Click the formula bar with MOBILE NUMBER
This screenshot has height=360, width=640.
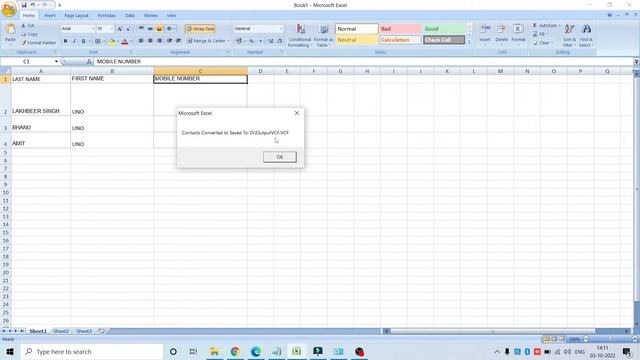point(363,61)
